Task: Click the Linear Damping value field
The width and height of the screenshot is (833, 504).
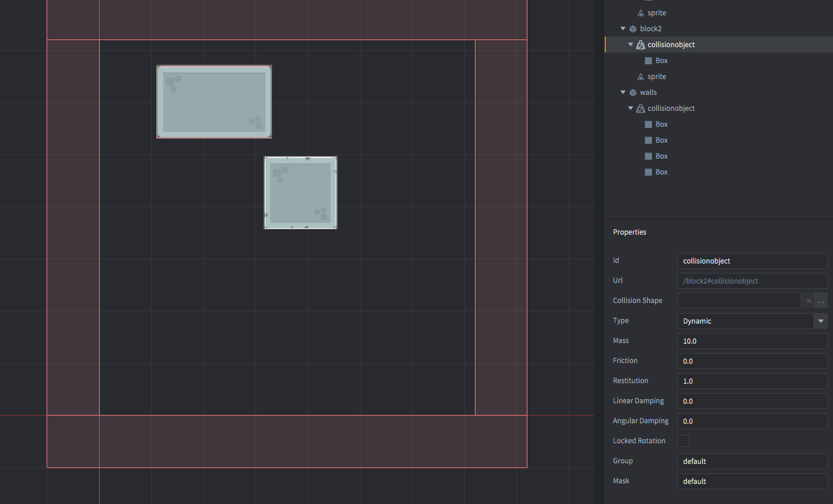Action: pyautogui.click(x=752, y=401)
